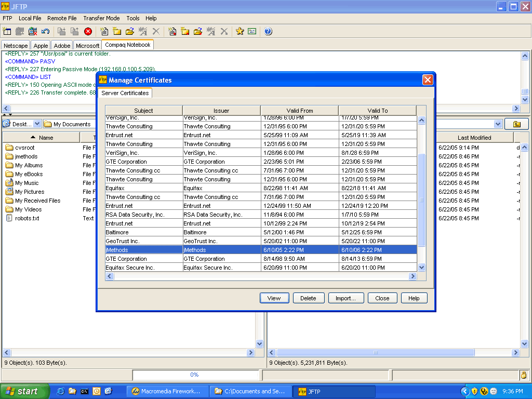Stop the transfer with the red circle icon
Viewport: 532px width, 399px height.
click(88, 32)
